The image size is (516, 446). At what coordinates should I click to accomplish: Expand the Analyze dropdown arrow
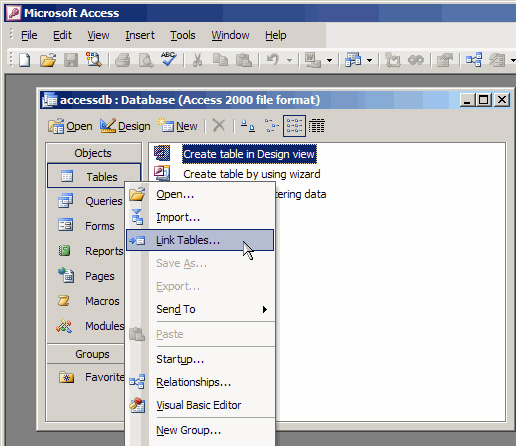tap(369, 61)
